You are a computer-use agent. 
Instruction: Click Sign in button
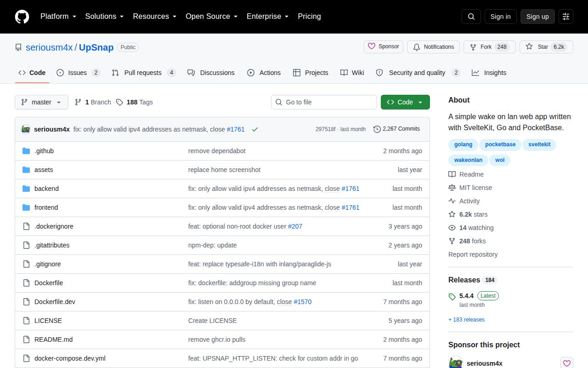click(500, 17)
